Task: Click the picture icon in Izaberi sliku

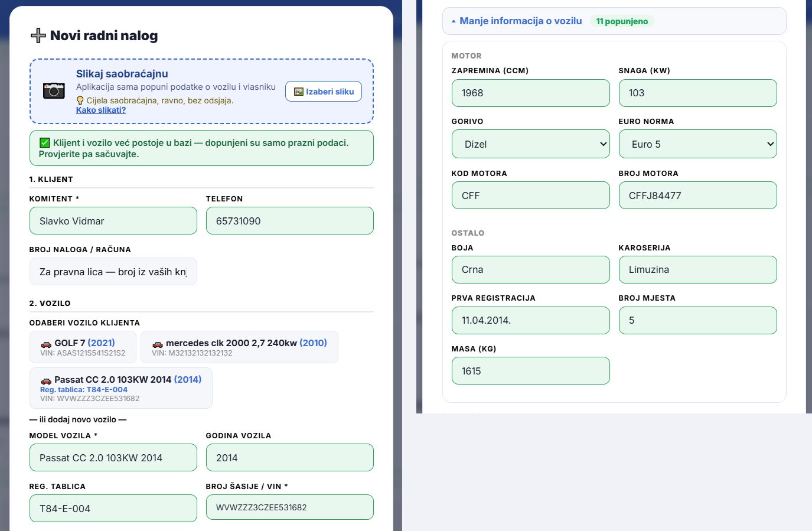Action: pos(299,92)
